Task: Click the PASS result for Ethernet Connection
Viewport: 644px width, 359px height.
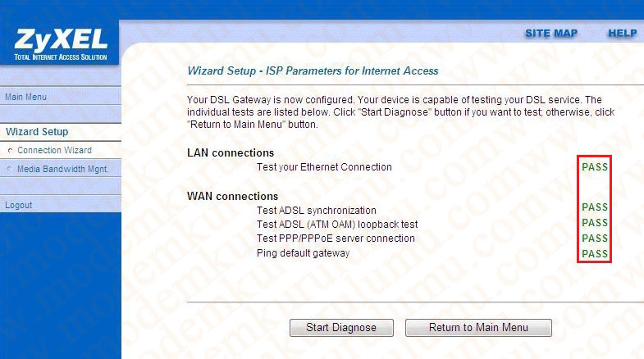Action: 595,167
